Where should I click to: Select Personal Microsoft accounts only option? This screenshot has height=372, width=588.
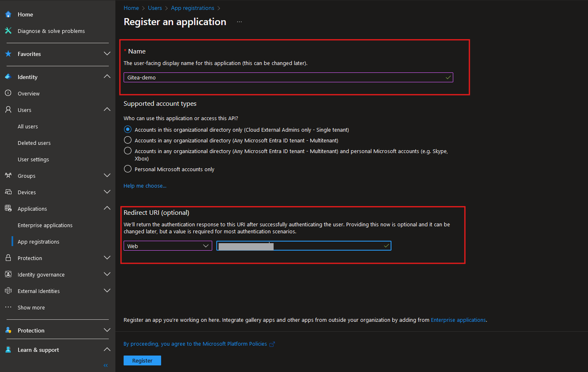pos(128,169)
